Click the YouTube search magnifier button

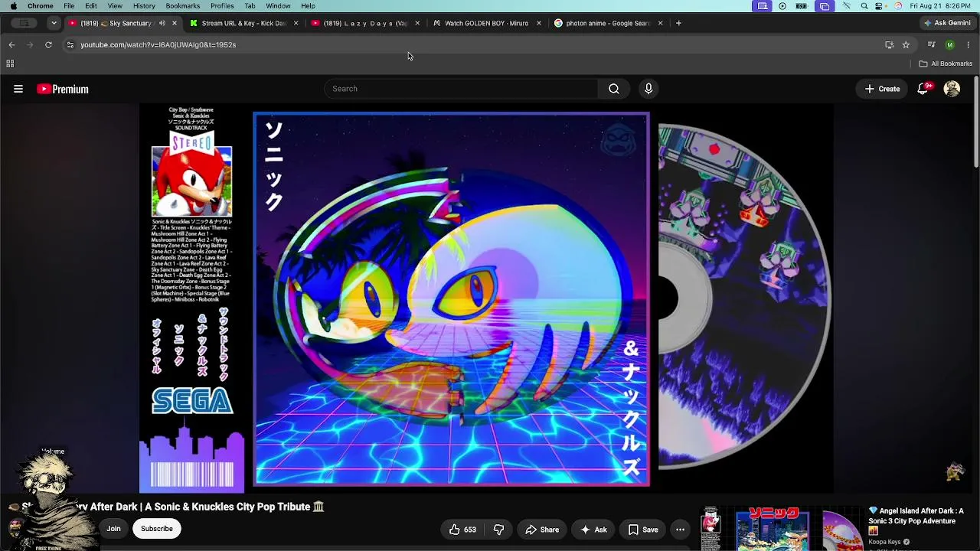pyautogui.click(x=613, y=89)
